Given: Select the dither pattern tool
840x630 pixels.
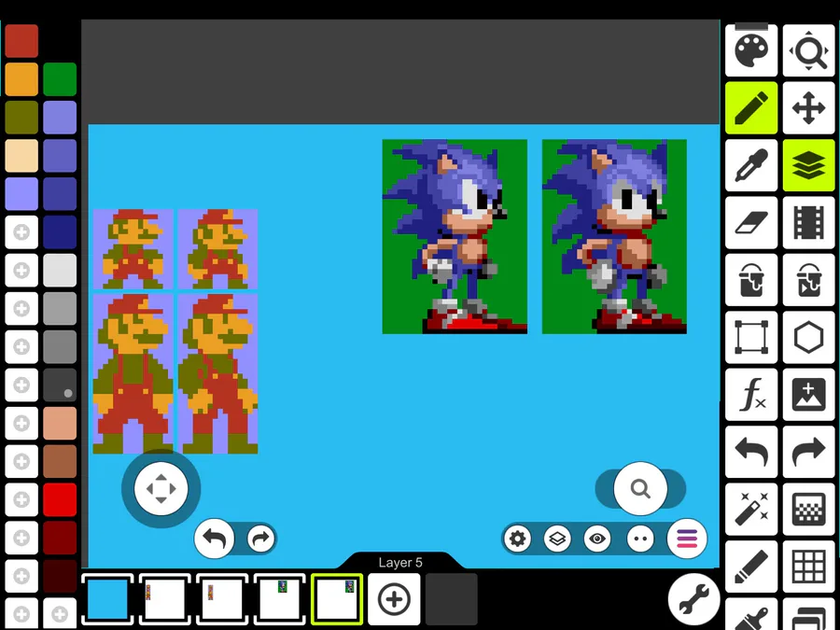Looking at the screenshot, I should tap(808, 509).
